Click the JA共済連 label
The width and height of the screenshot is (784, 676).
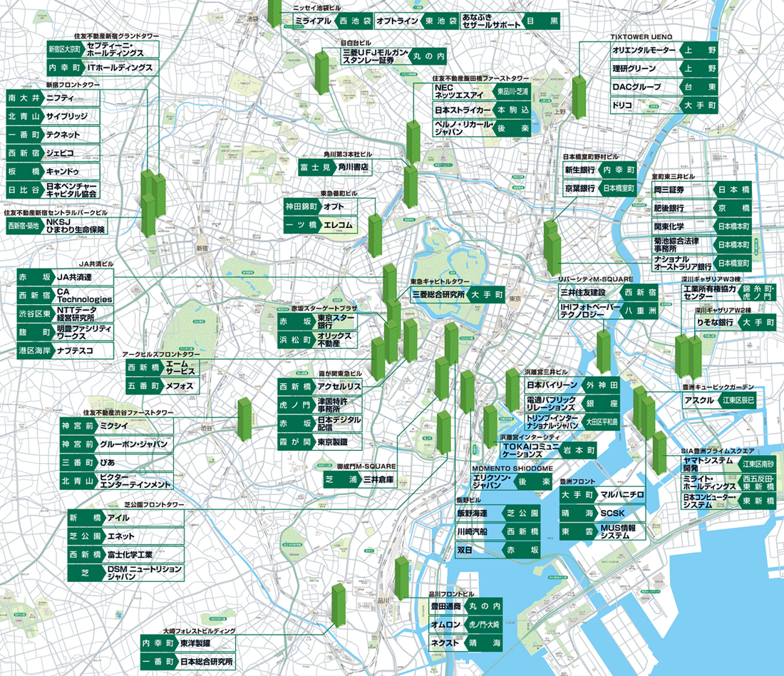(75, 277)
